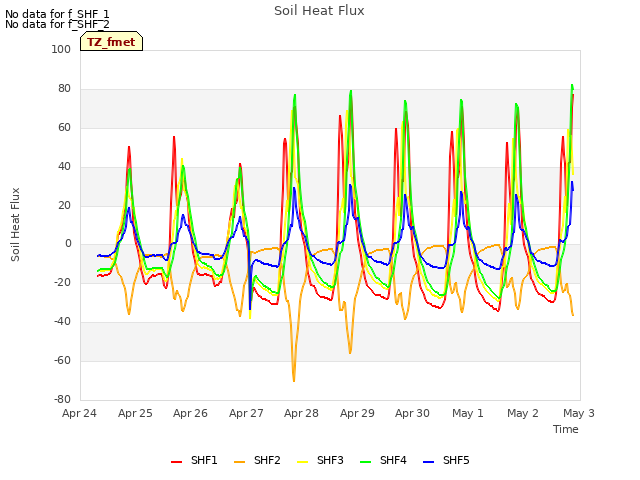The height and width of the screenshot is (480, 640).
Task: Click the 'No data for f_SHF_2' message
Action: [57, 24]
